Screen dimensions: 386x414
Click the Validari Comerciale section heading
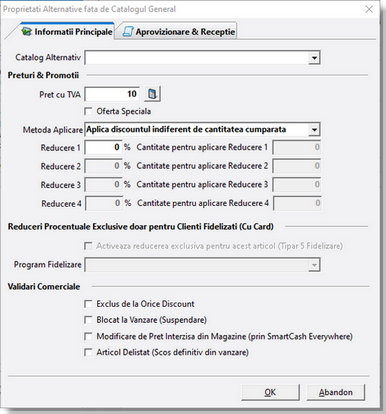[x=44, y=287]
